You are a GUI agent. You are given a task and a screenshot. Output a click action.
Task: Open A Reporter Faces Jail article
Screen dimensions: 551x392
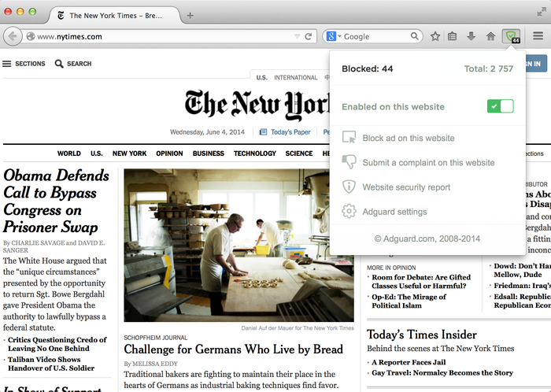coord(409,362)
